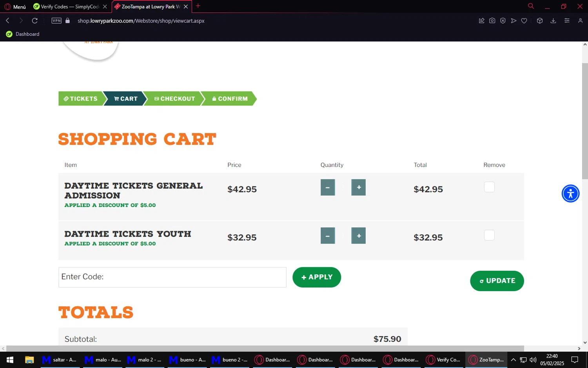Image resolution: width=588 pixels, height=368 pixels.
Task: Click the Enter Code input field
Action: [172, 277]
